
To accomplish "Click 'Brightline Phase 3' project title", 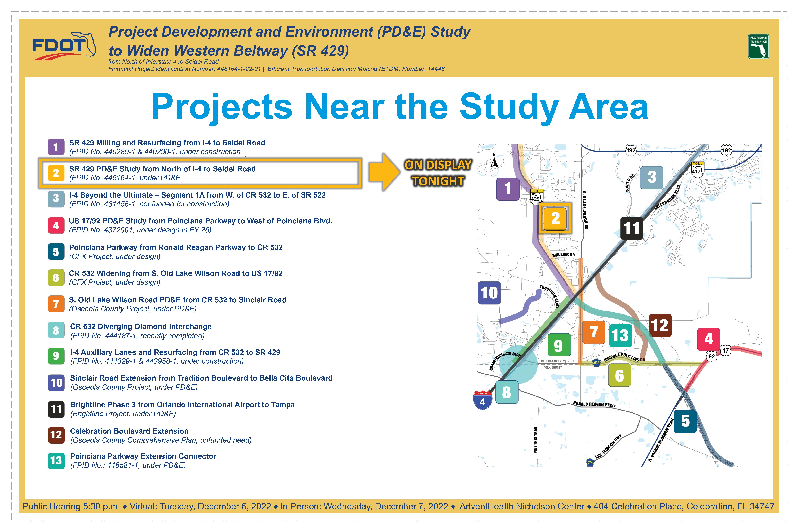I will point(182,404).
